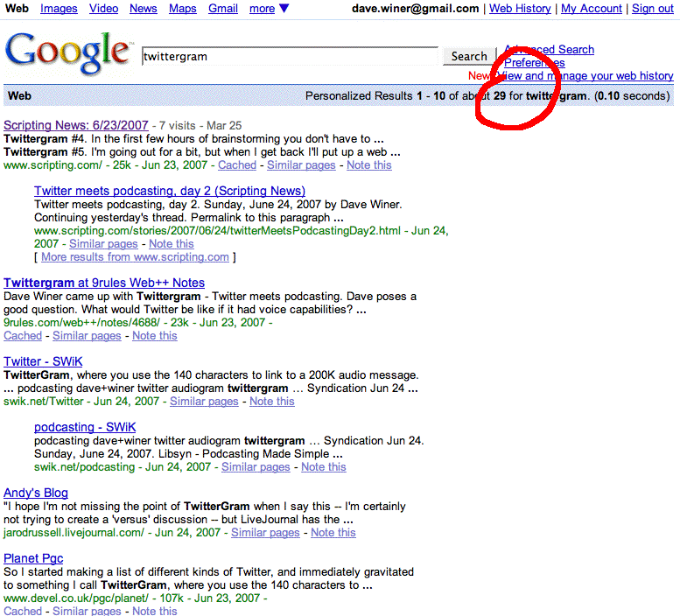The image size is (680, 616).
Task: Open 'Twitter meets podcasting, day 2' result
Action: (170, 191)
